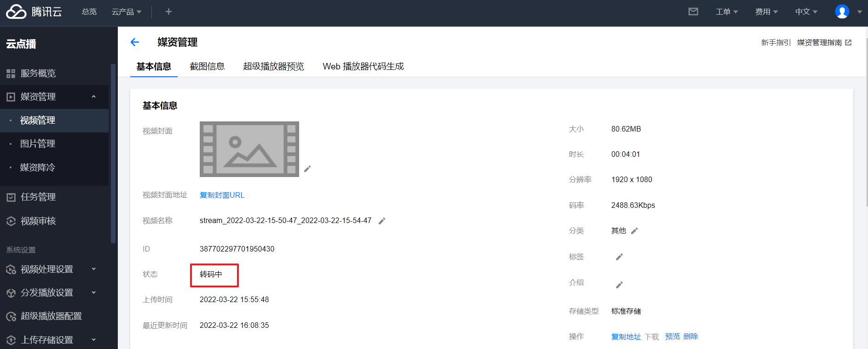Switch to the 截图信息 tab
The height and width of the screenshot is (349, 868).
coord(207,66)
